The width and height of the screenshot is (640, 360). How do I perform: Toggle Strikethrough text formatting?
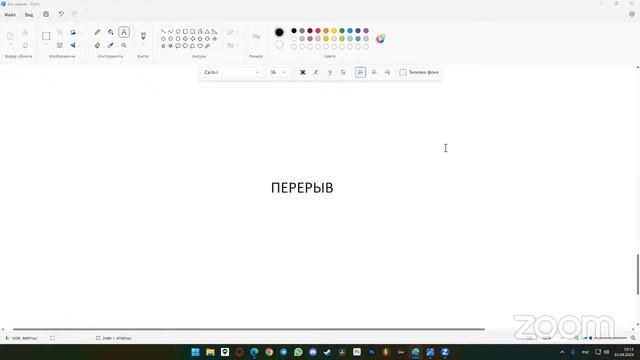(x=343, y=72)
